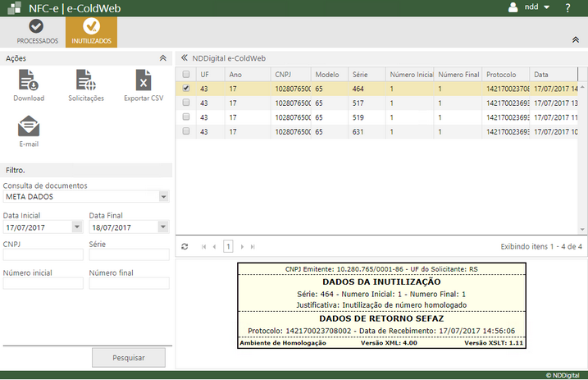
Task: Switch to the Processados tab
Action: [x=38, y=31]
